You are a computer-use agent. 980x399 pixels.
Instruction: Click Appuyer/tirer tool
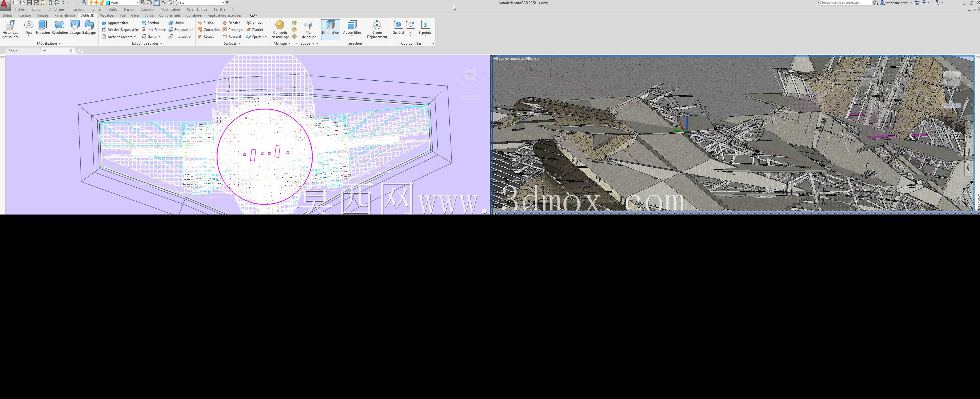click(x=115, y=23)
